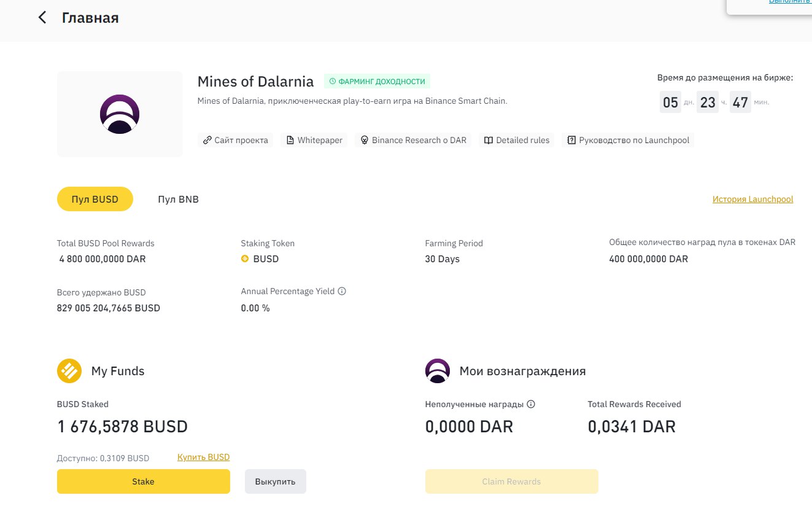Click the days countdown box showing 05

[670, 102]
